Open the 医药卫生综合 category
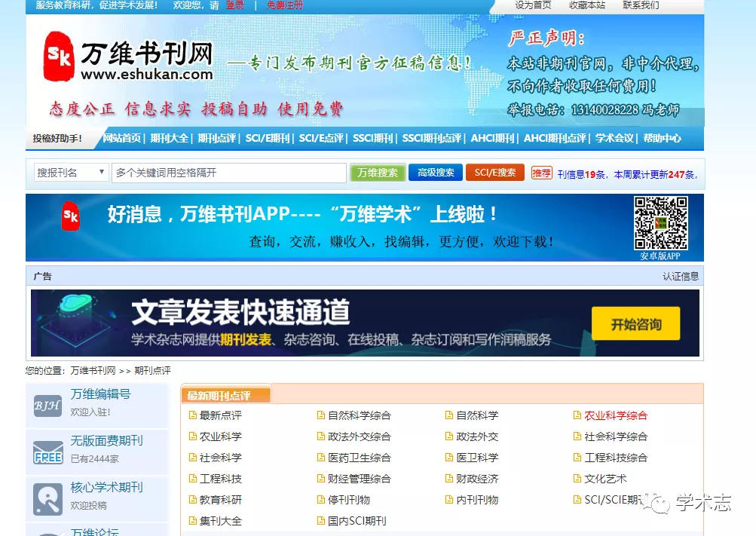 tap(360, 458)
